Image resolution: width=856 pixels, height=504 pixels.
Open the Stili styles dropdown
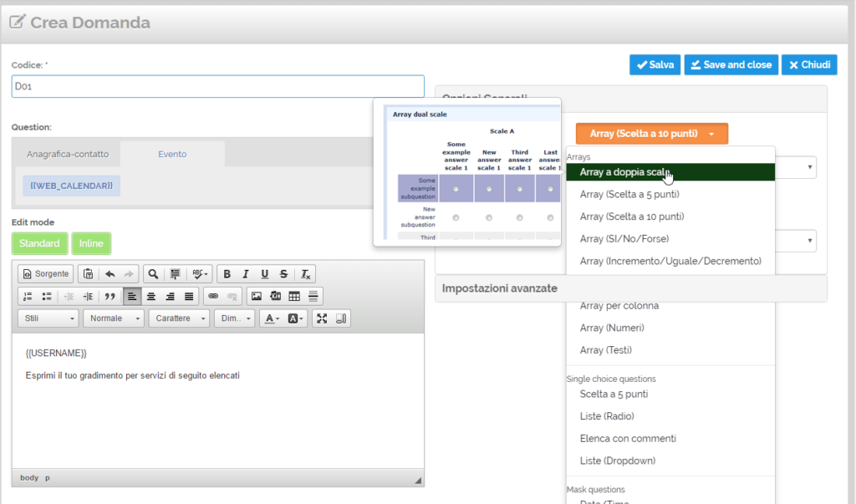pyautogui.click(x=48, y=318)
